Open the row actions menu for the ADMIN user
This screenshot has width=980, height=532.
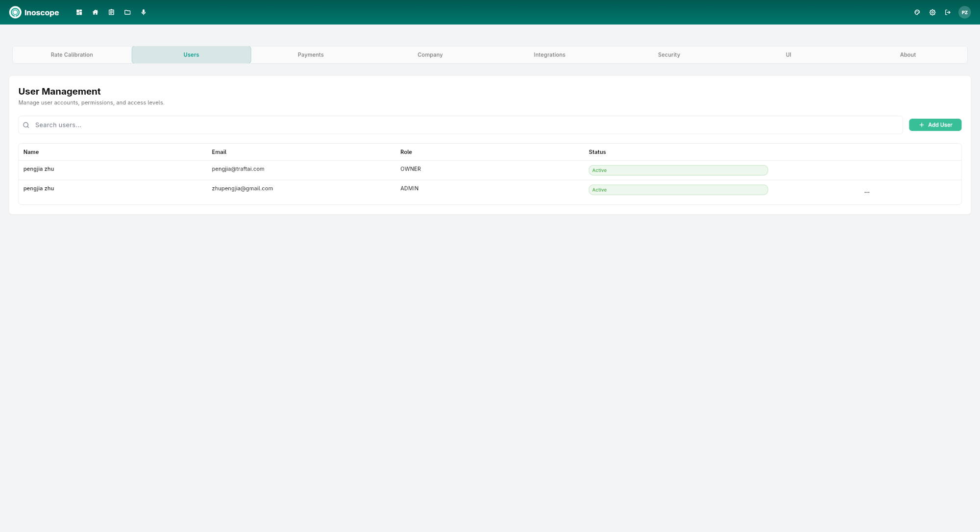867,191
